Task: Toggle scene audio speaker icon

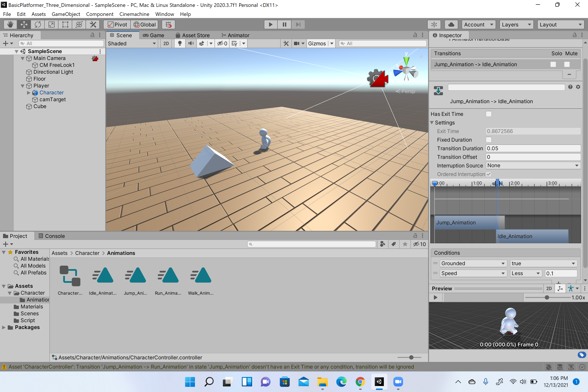Action: [191, 43]
